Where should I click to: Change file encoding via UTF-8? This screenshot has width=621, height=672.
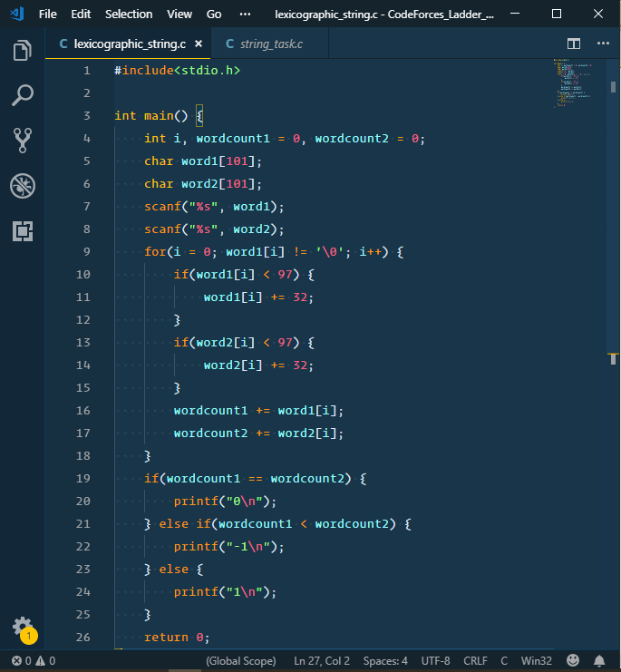(435, 661)
